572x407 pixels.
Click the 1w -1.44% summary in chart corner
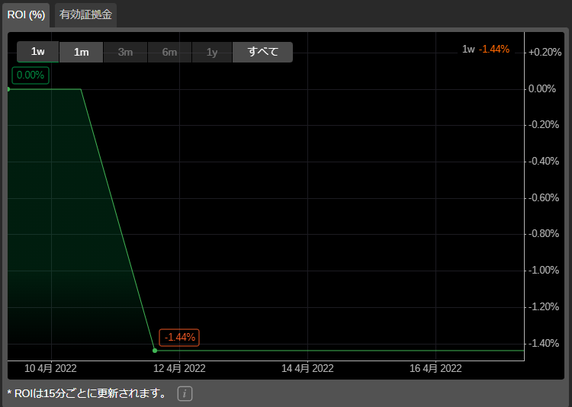[486, 49]
